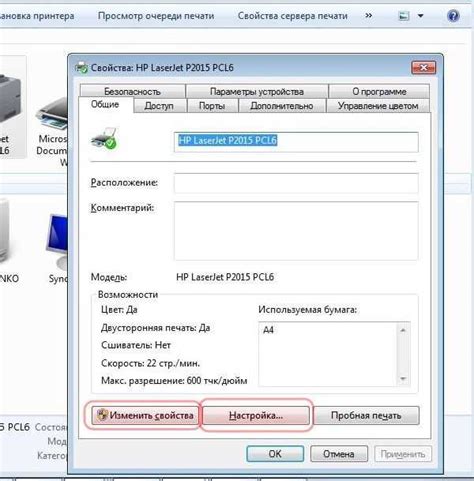Click 'Макс. разрешение: 600 тчк/дюйм' text
Screen dimensions: 474x481
174,381
